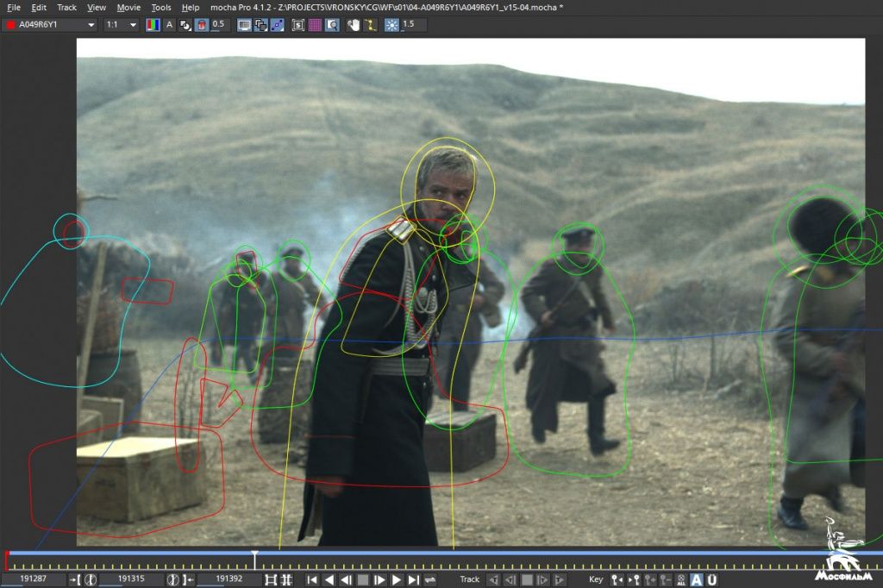
Task: Click the track back one frame button
Action: pyautogui.click(x=510, y=579)
